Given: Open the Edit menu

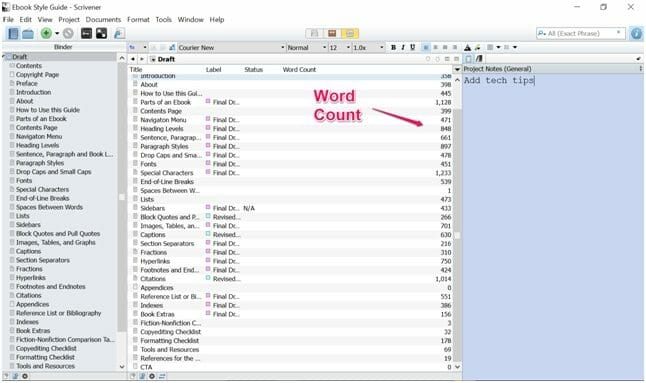Looking at the screenshot, I should pos(26,19).
